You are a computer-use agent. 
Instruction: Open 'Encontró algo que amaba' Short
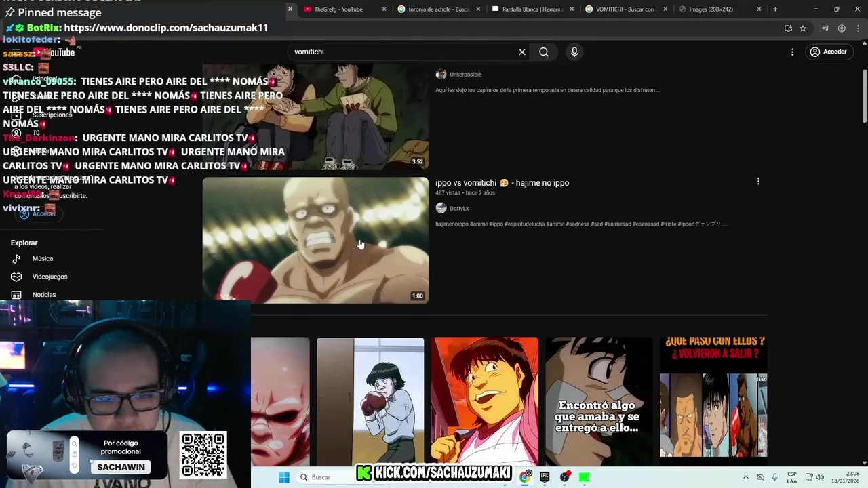pyautogui.click(x=599, y=401)
